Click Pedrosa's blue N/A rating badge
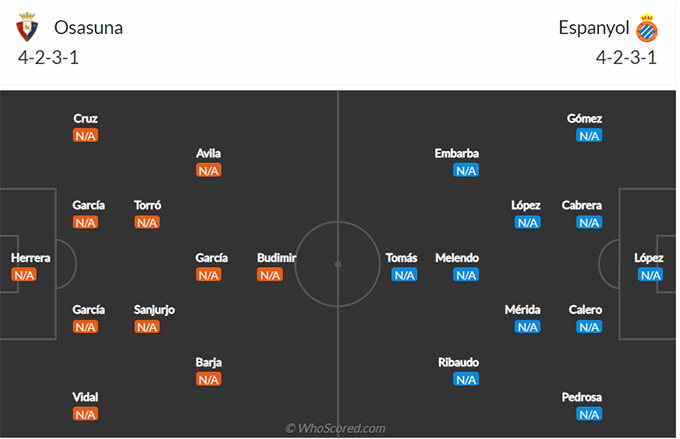Viewport: 680px width, 439px height. (589, 414)
